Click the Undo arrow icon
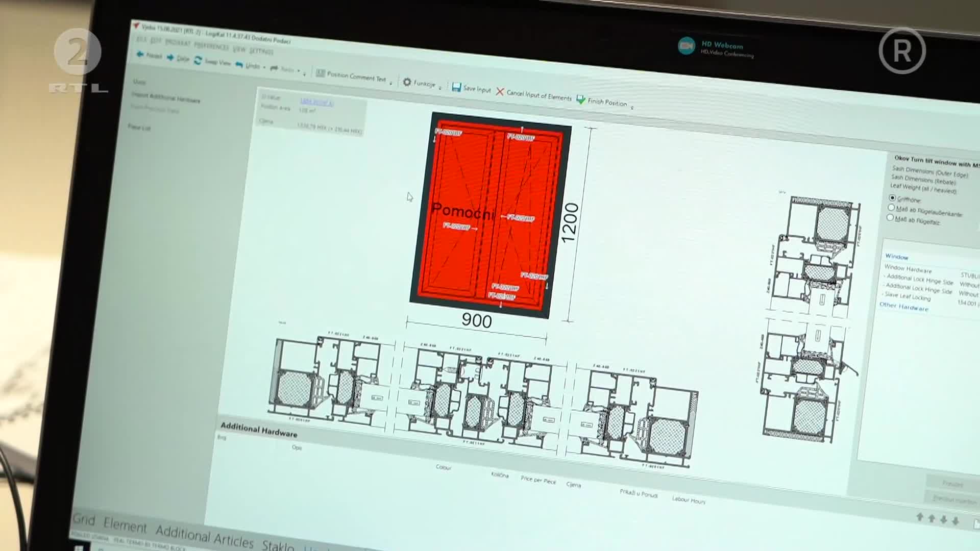This screenshot has width=980, height=551. click(x=239, y=64)
